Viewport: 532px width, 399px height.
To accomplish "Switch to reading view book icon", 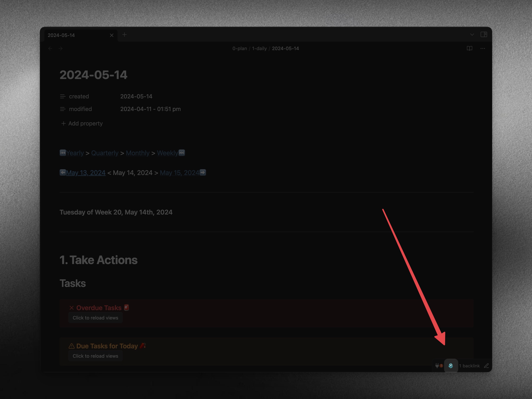I will (x=469, y=48).
